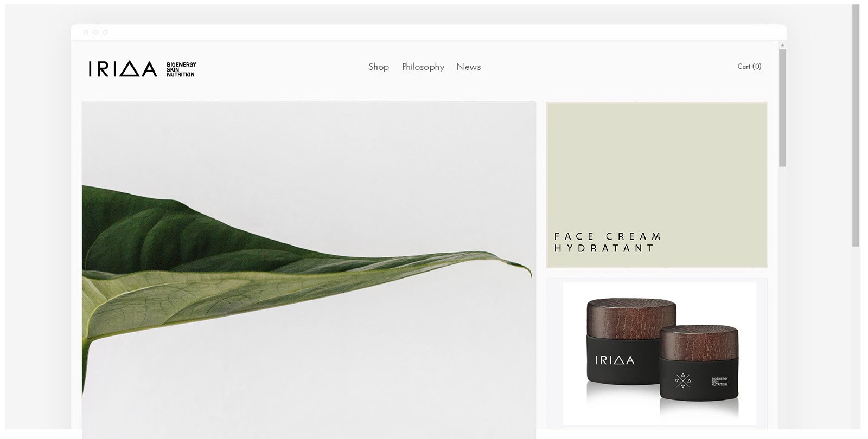Go to the News section
This screenshot has width=868, height=439.
469,67
